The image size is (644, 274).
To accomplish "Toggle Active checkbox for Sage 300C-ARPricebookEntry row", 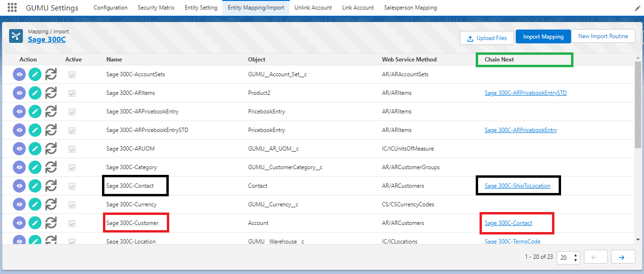I will (x=72, y=112).
